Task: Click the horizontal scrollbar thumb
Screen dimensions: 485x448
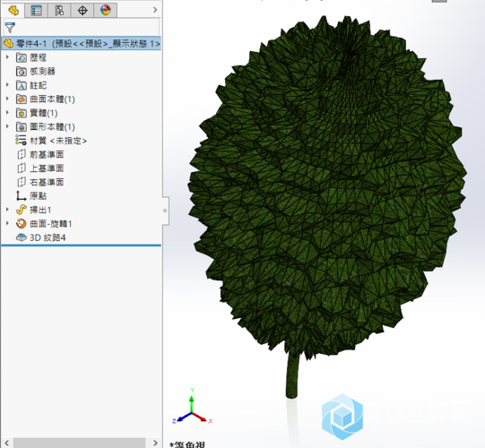Action: (80, 443)
